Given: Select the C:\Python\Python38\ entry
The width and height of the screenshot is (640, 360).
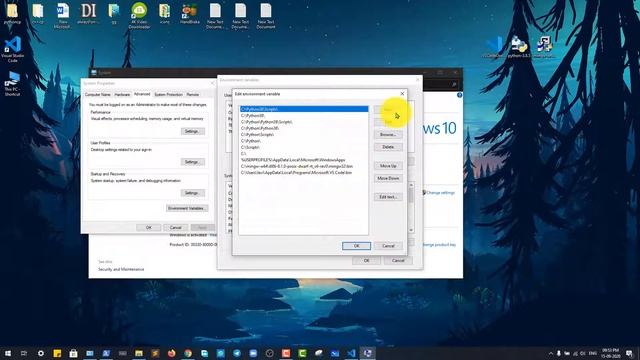Looking at the screenshot, I should pyautogui.click(x=304, y=128).
